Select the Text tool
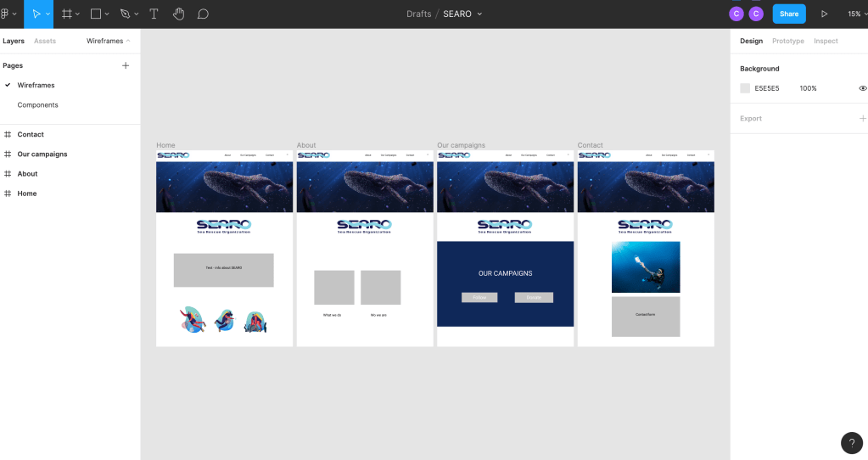Screen dimensions: 868x460 pyautogui.click(x=154, y=14)
